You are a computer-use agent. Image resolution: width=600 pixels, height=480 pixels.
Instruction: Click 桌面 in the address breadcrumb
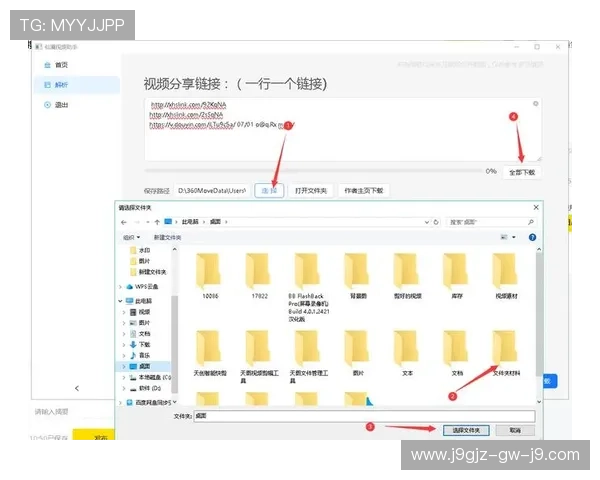215,222
